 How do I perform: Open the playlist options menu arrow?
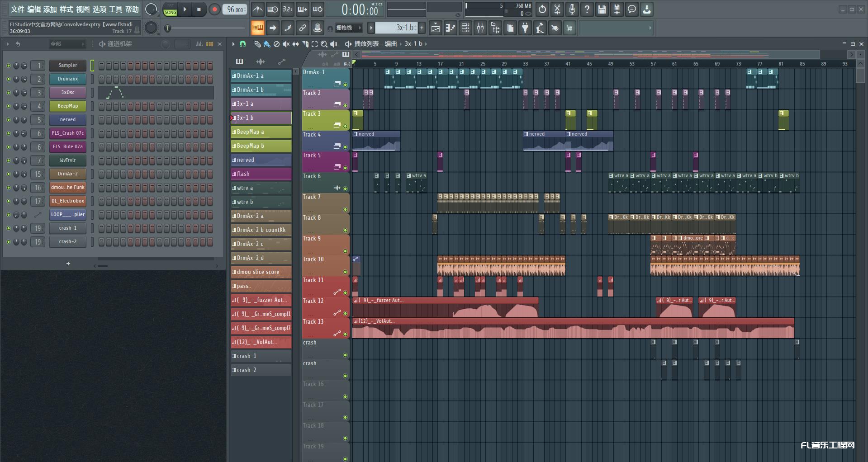[233, 44]
